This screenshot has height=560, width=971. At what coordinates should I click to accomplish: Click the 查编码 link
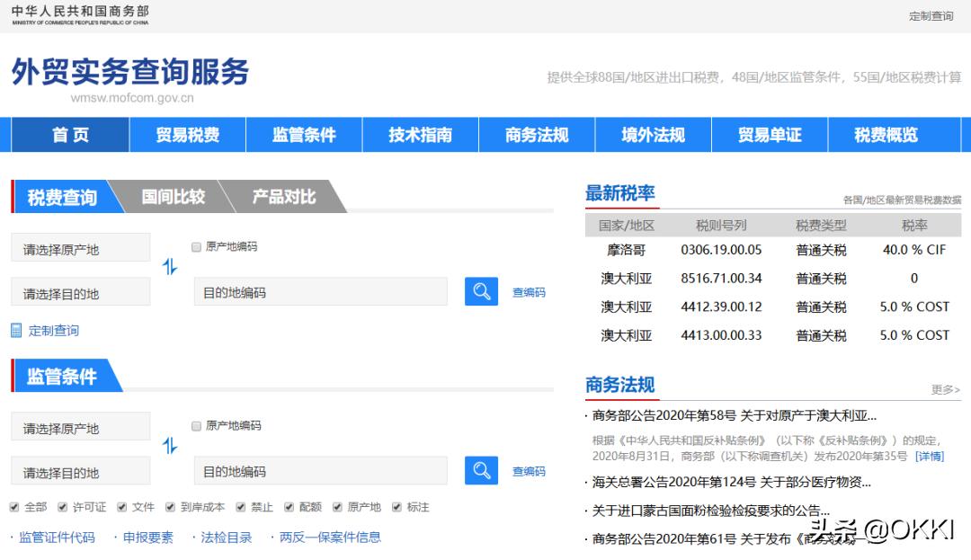(529, 293)
